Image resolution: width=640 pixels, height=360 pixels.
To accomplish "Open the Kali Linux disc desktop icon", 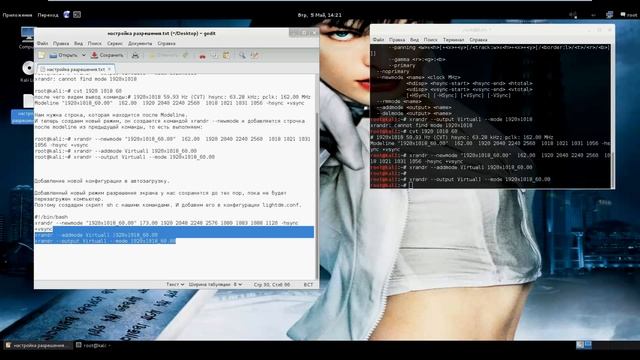I will [27, 71].
